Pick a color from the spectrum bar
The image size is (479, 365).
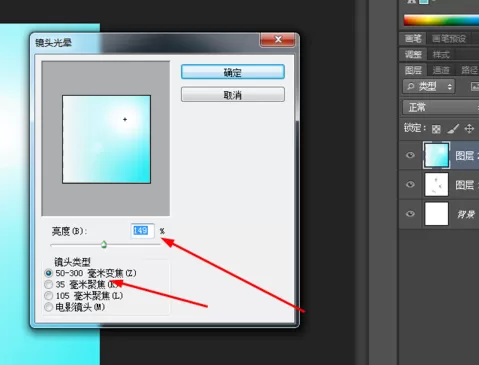pos(441,20)
